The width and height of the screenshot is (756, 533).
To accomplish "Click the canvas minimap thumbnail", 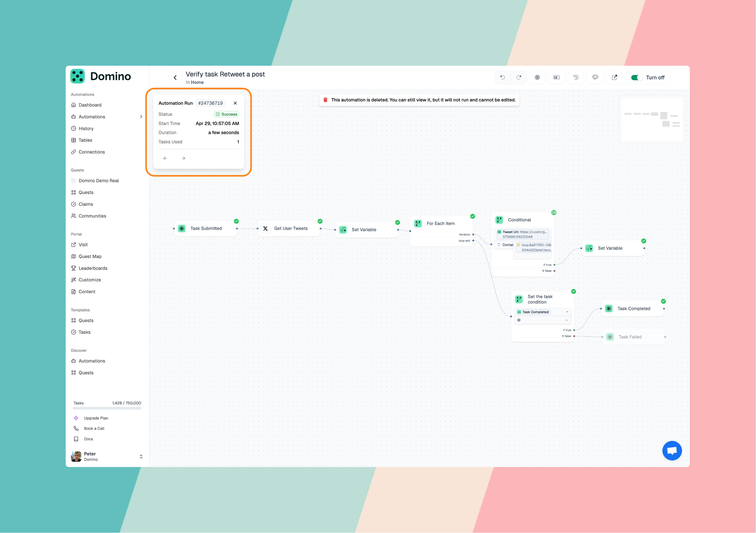I will [x=652, y=119].
